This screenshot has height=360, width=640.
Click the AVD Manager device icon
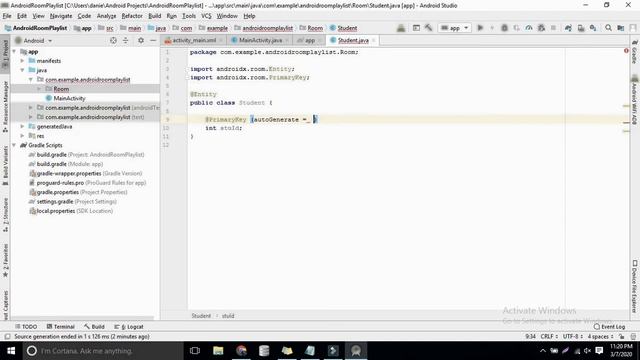coord(581,28)
